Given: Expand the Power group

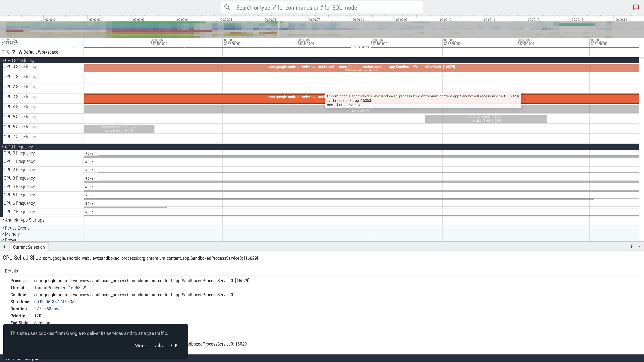Looking at the screenshot, I should [3, 240].
